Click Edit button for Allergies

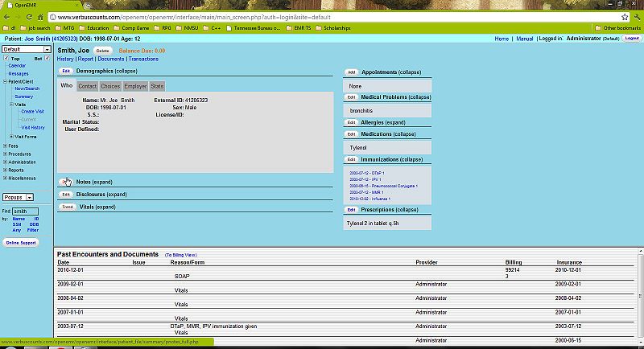coord(351,122)
